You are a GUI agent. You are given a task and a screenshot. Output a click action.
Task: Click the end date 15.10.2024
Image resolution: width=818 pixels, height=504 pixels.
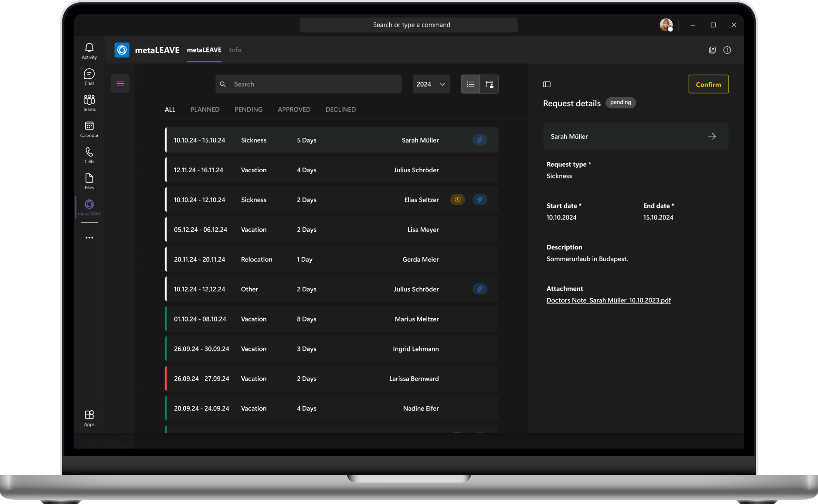(x=658, y=217)
